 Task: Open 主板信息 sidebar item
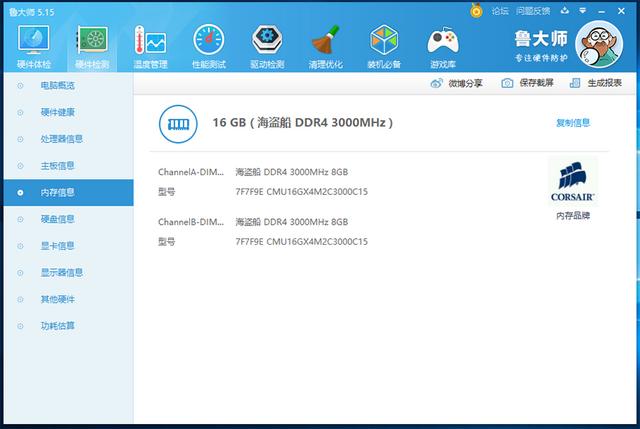coord(57,165)
